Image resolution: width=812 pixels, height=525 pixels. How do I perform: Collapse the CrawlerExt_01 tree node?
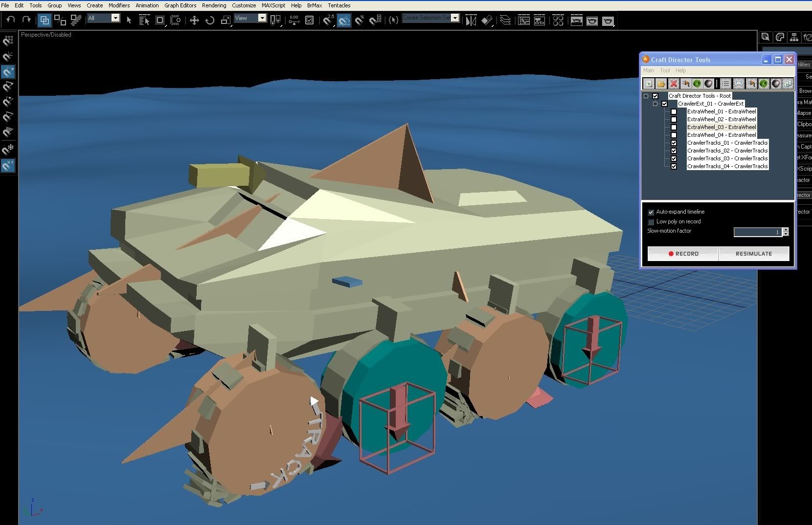pyautogui.click(x=655, y=104)
